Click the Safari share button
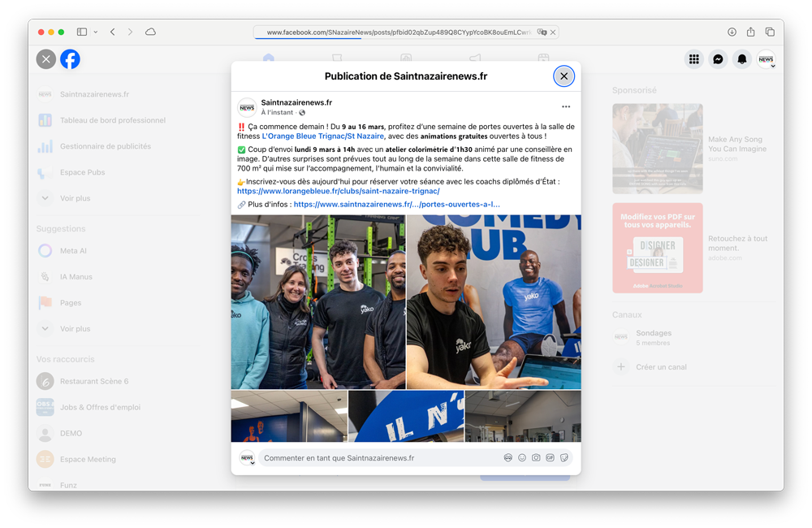 coord(750,32)
